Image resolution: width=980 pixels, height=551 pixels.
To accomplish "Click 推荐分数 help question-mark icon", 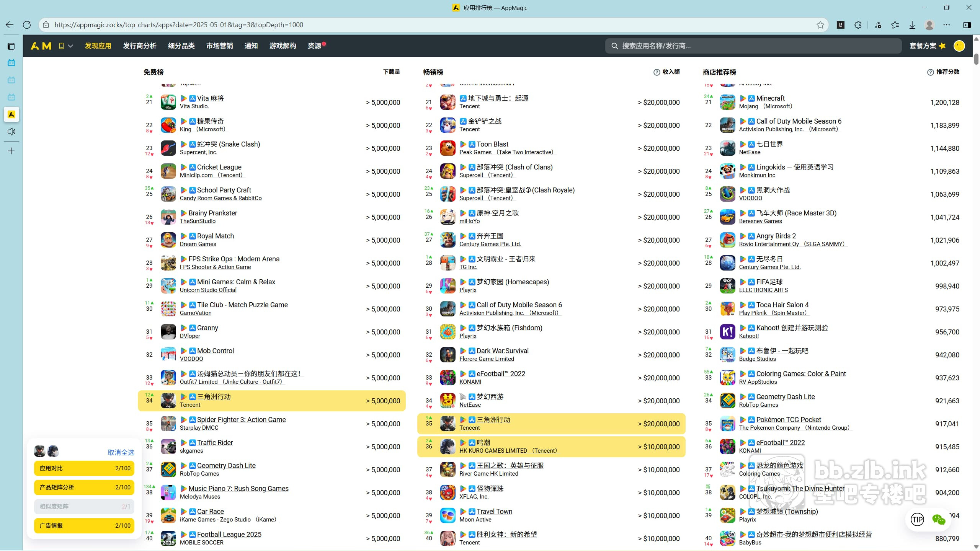I will [930, 72].
